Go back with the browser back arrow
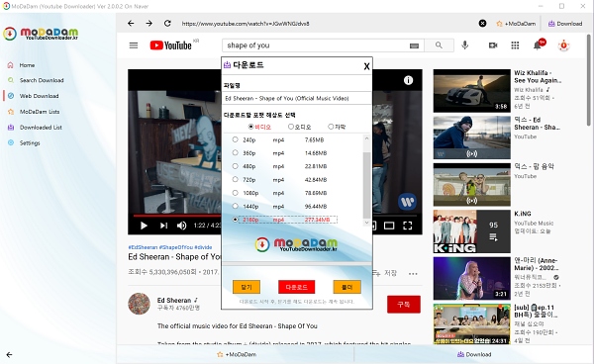Viewport: 594px width, 364px height. pos(131,24)
